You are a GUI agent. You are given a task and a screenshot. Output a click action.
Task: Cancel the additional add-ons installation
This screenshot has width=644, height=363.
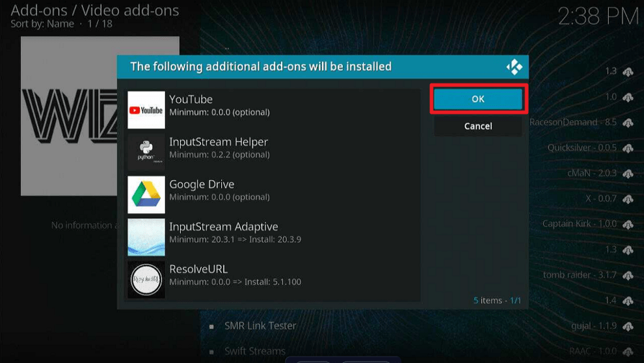coord(478,126)
